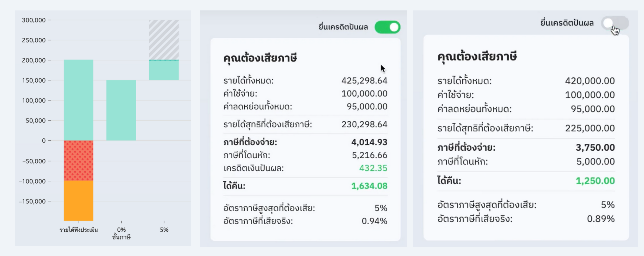Click the orange bar segment in the chart
This screenshot has height=256, width=644.
click(x=79, y=200)
